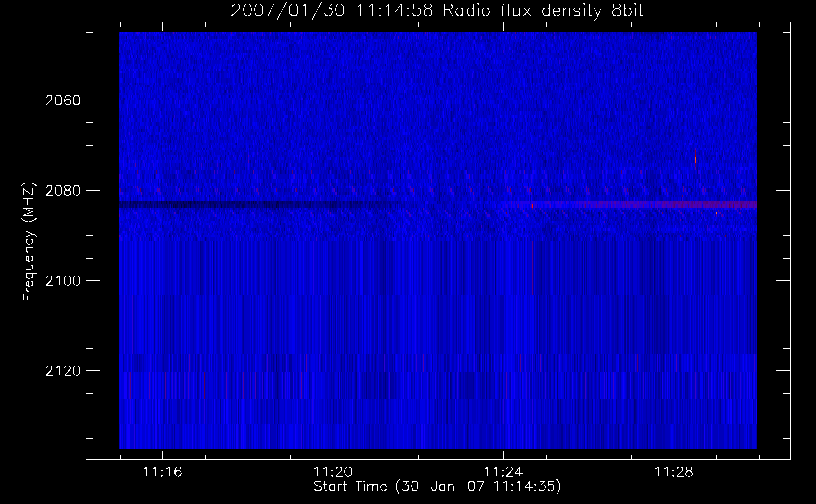The width and height of the screenshot is (816, 504).
Task: Click the reddish emission band near 2083 MHz
Action: [630, 204]
